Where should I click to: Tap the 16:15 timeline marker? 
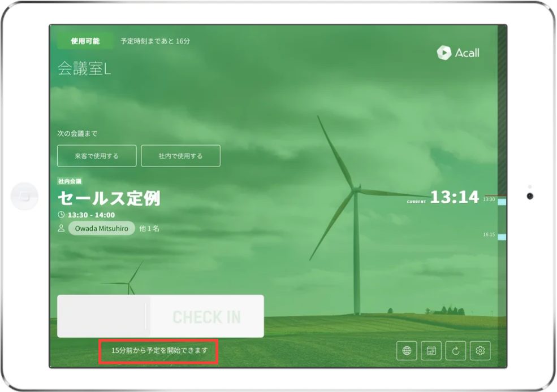tap(489, 234)
